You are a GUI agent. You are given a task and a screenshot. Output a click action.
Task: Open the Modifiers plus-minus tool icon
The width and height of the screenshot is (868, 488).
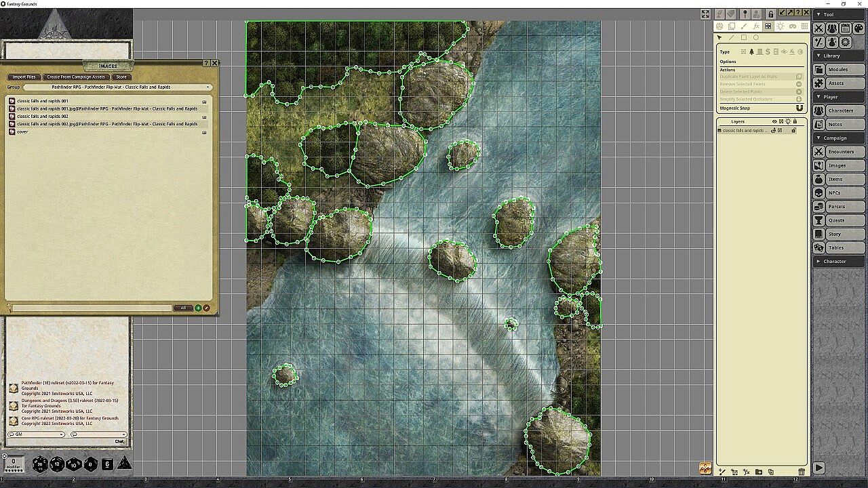click(819, 42)
